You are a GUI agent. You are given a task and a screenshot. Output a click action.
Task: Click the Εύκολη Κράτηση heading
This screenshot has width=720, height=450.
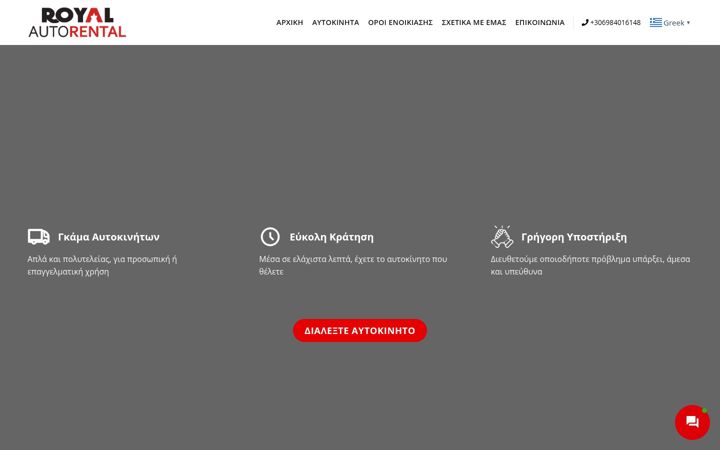point(332,237)
